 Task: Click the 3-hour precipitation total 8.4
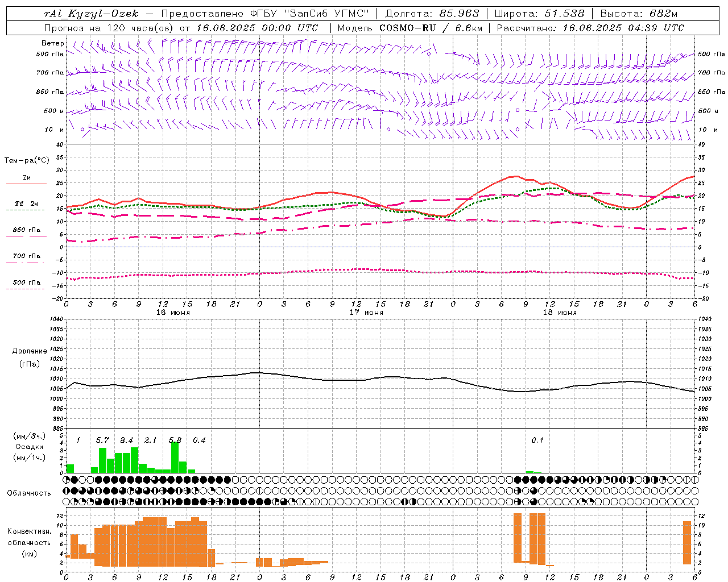pyautogui.click(x=126, y=440)
